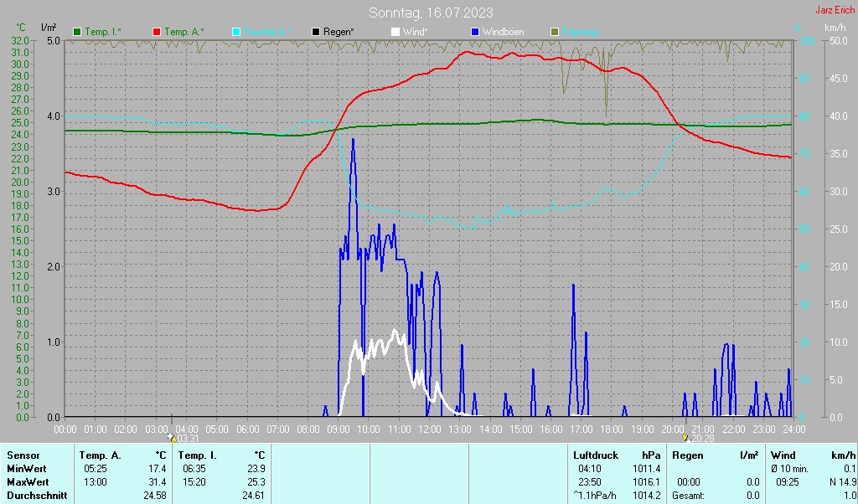Click the 'Jarz Erich' author text
Viewport: 858px width, 504px height.
click(835, 10)
